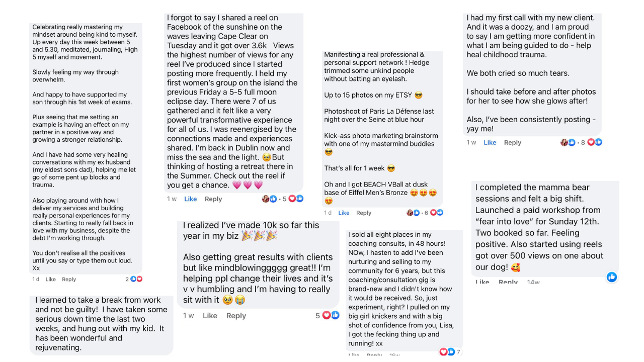Click Like under the mindset celebration comment
The image size is (644, 362).
[51, 280]
